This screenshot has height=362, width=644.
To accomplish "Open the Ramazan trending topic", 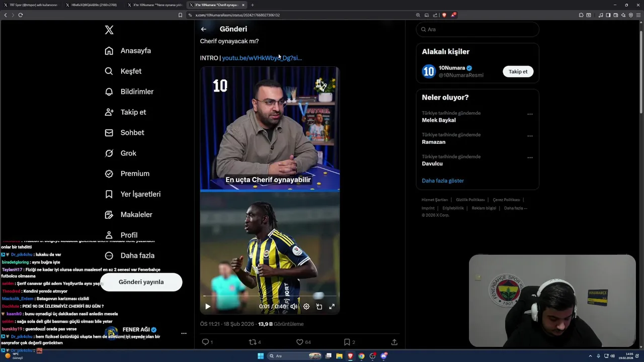I will (x=434, y=142).
